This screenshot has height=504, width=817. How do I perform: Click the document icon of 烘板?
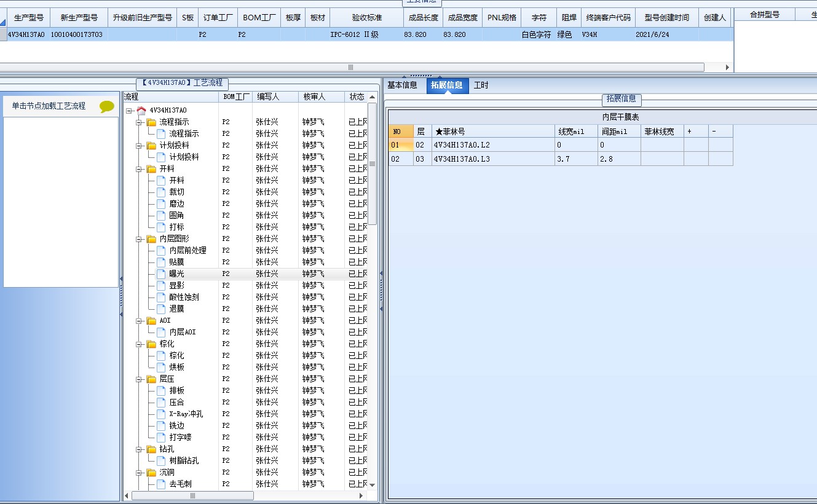pos(161,367)
